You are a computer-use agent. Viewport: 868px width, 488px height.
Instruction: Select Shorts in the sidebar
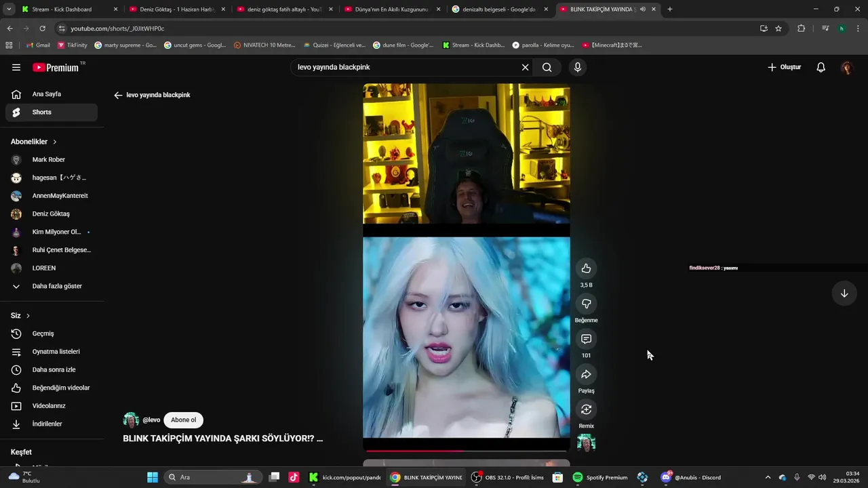(x=52, y=113)
